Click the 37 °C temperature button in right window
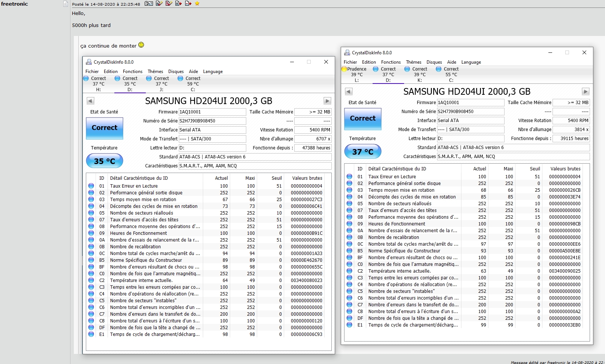The image size is (605, 364). [x=363, y=152]
